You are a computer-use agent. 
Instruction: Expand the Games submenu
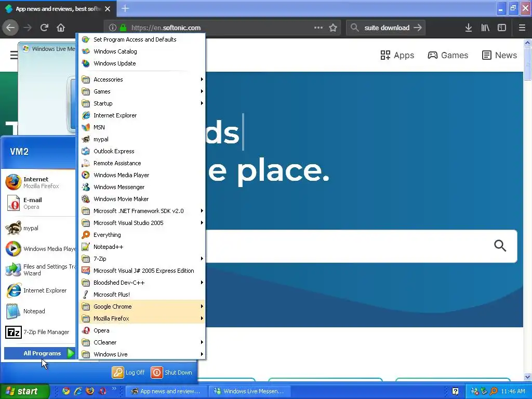(142, 91)
